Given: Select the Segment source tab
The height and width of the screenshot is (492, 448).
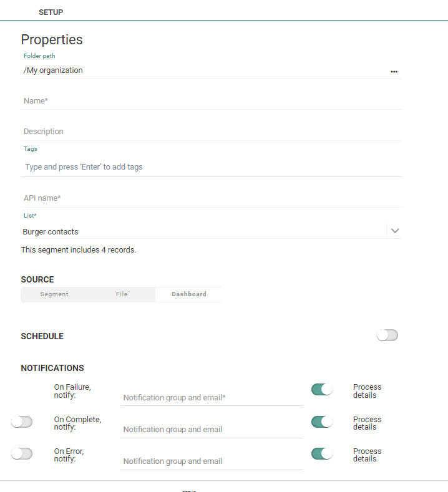Looking at the screenshot, I should coord(54,294).
